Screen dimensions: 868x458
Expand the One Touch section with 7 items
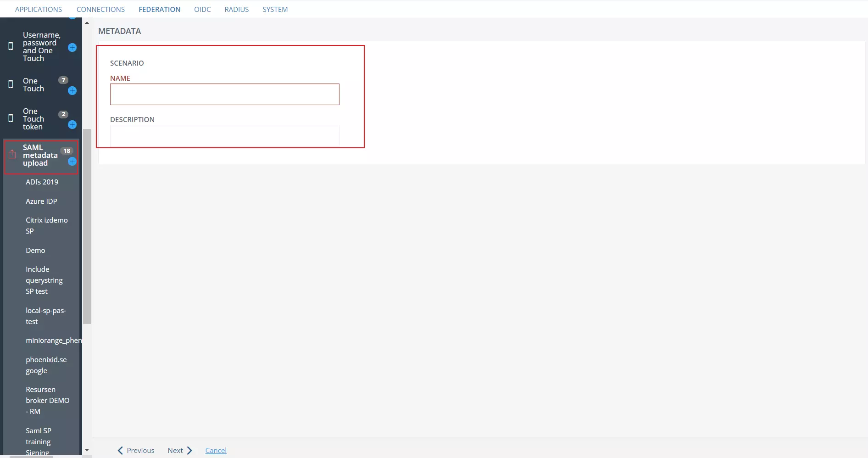(33, 85)
